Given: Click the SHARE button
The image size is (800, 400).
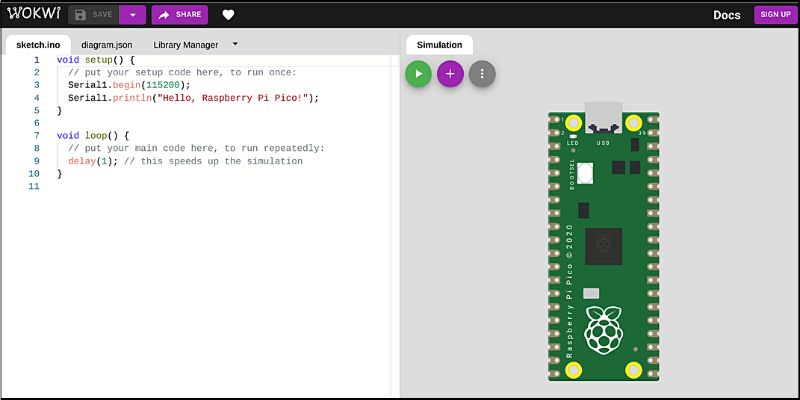Looking at the screenshot, I should pos(180,15).
